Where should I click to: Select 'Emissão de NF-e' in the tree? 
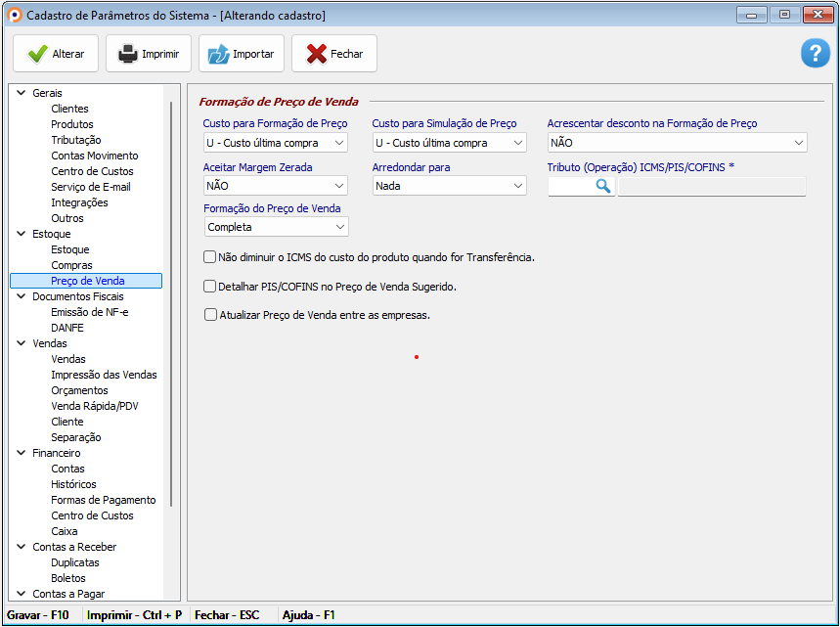pyautogui.click(x=89, y=312)
